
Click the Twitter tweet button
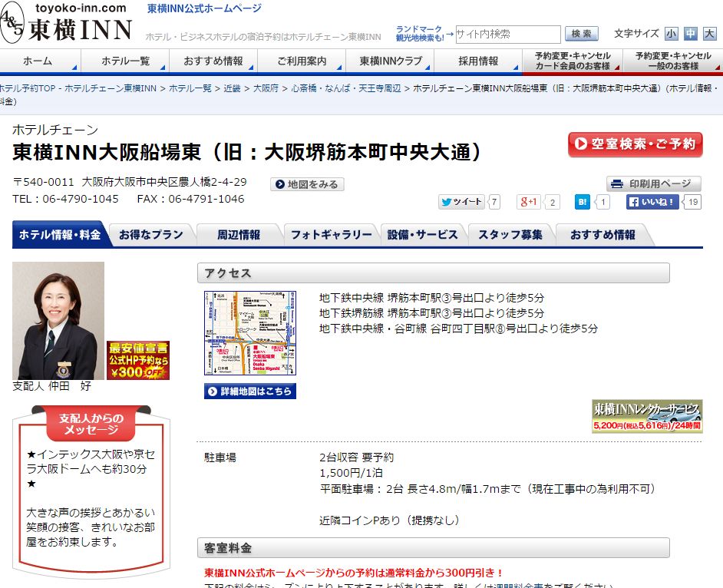tap(461, 202)
